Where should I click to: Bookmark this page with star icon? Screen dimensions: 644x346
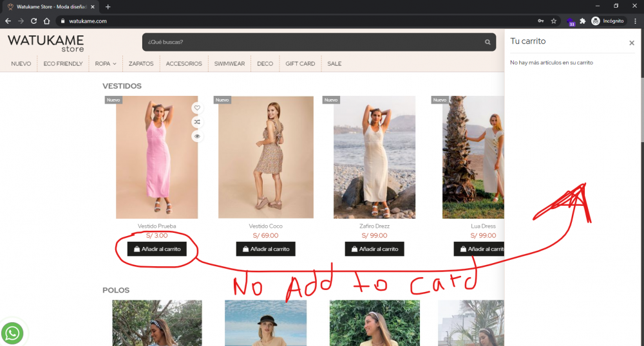554,21
